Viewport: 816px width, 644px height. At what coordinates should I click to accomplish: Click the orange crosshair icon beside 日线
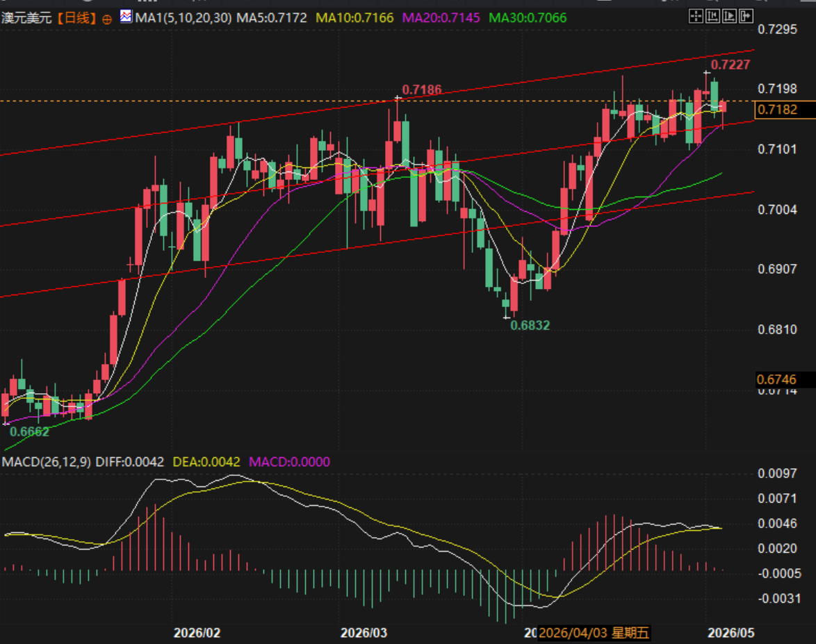[106, 19]
